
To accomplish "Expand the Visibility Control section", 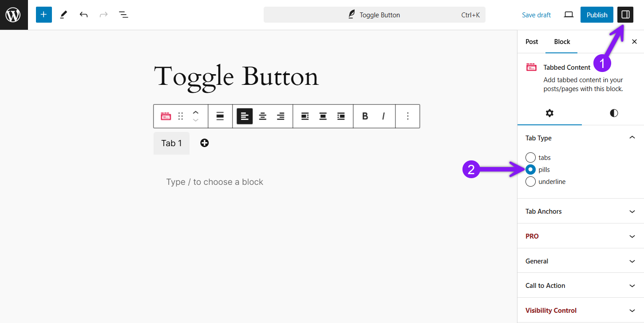I will click(x=581, y=310).
